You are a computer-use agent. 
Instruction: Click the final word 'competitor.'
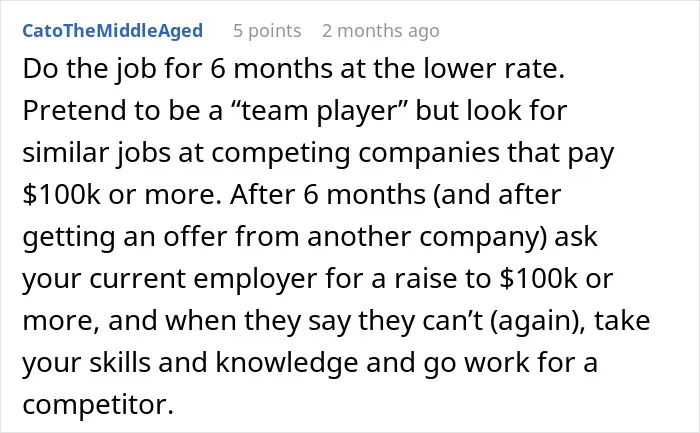[x=98, y=405]
